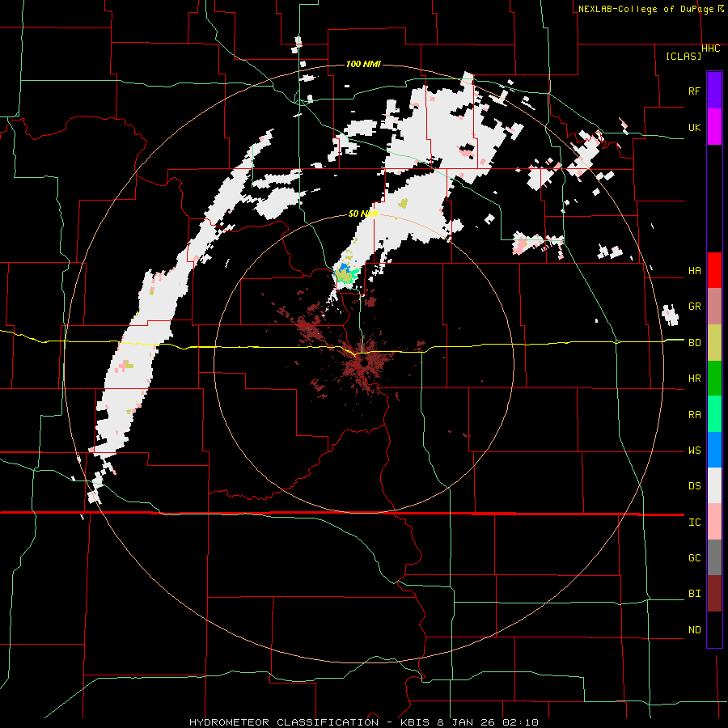This screenshot has height=728, width=728.
Task: Click the UK magenta legend swatch
Action: coord(714,127)
